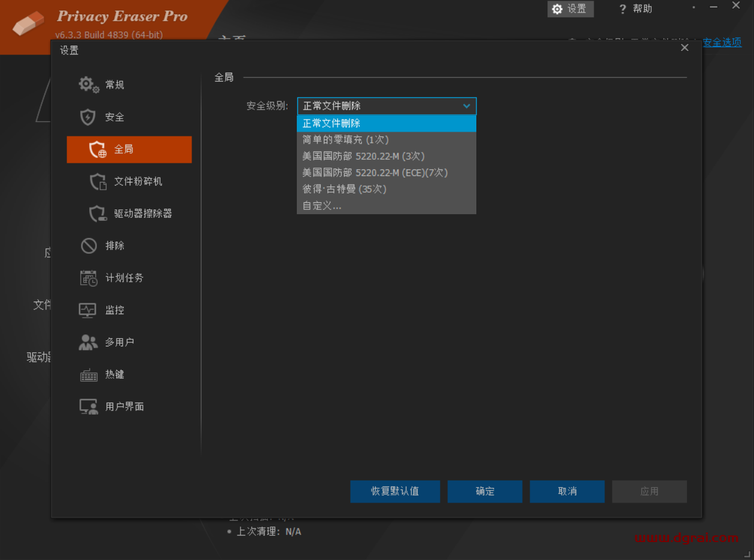
Task: Click the 多用户 people icon
Action: pyautogui.click(x=88, y=342)
